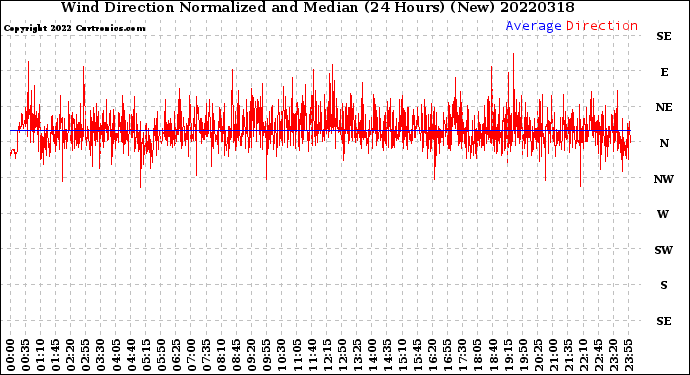690x375 pixels.
Task: Click the S direction axis label
Action: coord(664,285)
